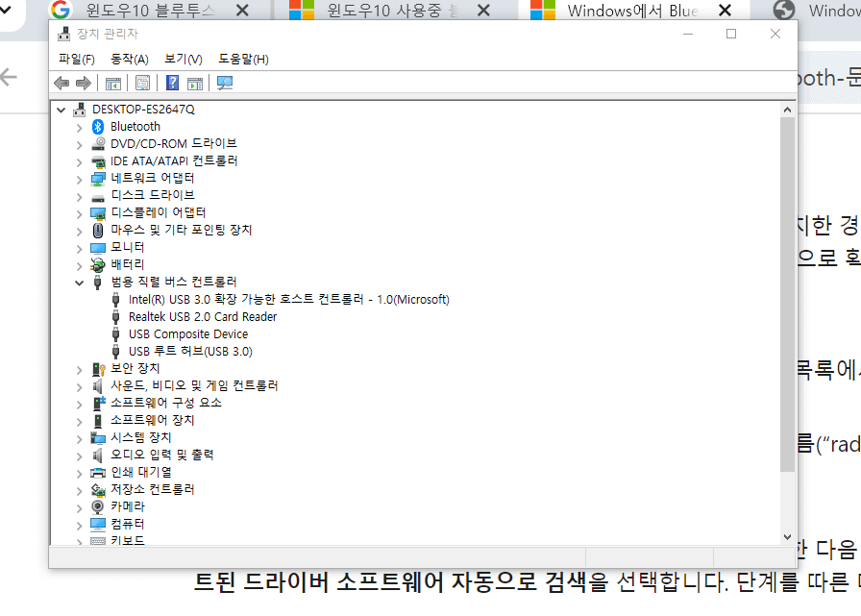This screenshot has width=861, height=616.
Task: Open the 동작(A) menu
Action: click(x=130, y=59)
